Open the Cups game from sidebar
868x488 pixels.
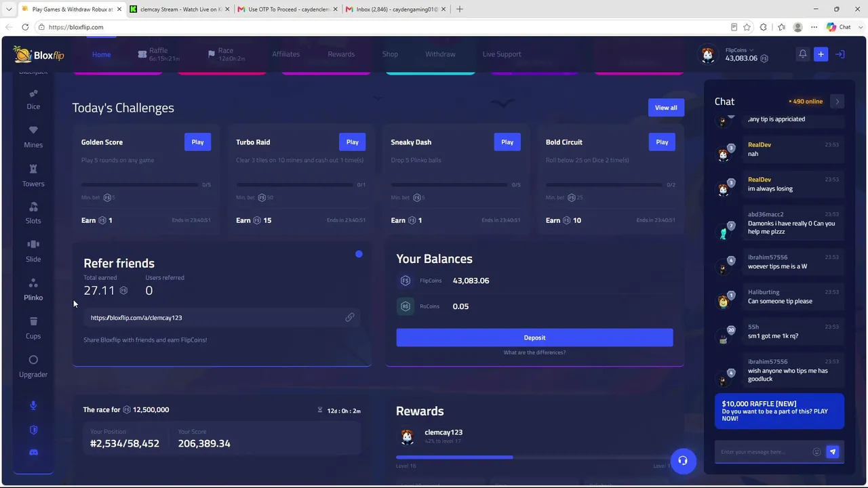click(33, 328)
